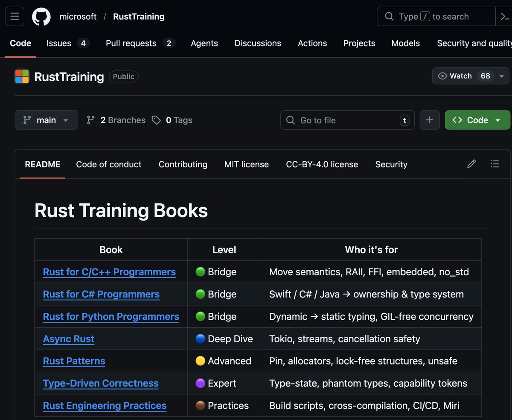Click the RustTraining repository title

69,77
